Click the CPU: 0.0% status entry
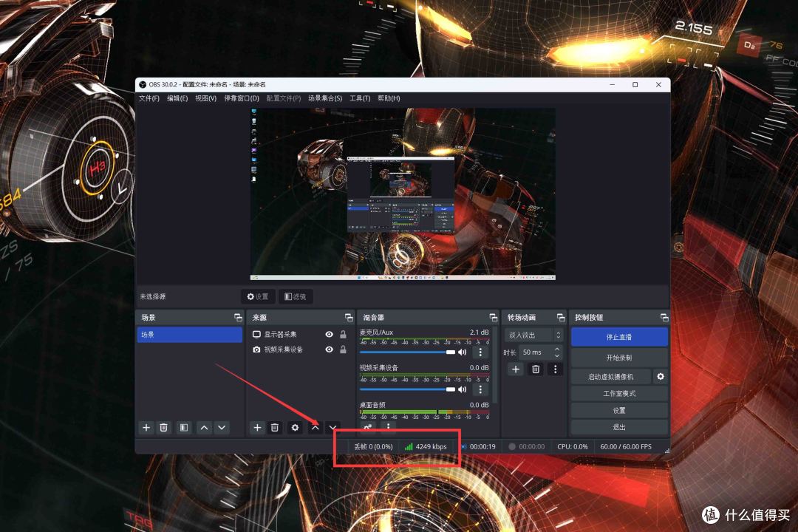 573,446
